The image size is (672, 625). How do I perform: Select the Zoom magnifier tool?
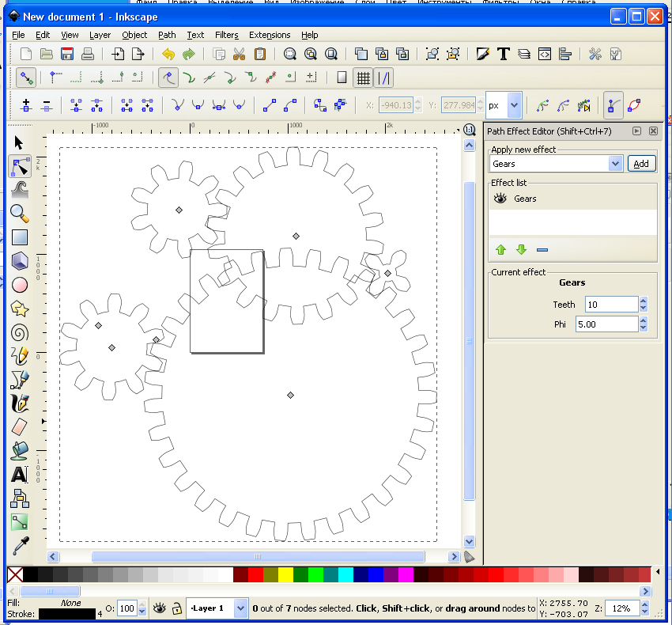pos(19,213)
